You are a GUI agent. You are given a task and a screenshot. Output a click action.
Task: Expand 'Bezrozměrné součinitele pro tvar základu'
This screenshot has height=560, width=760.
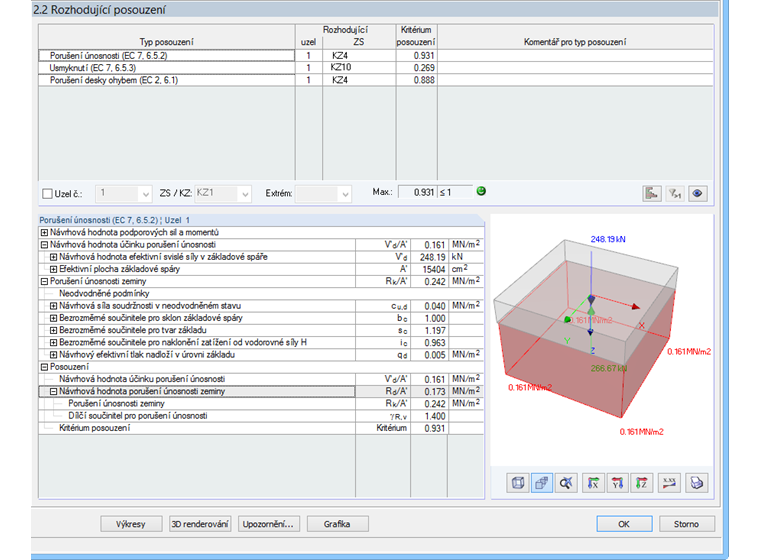click(x=53, y=330)
